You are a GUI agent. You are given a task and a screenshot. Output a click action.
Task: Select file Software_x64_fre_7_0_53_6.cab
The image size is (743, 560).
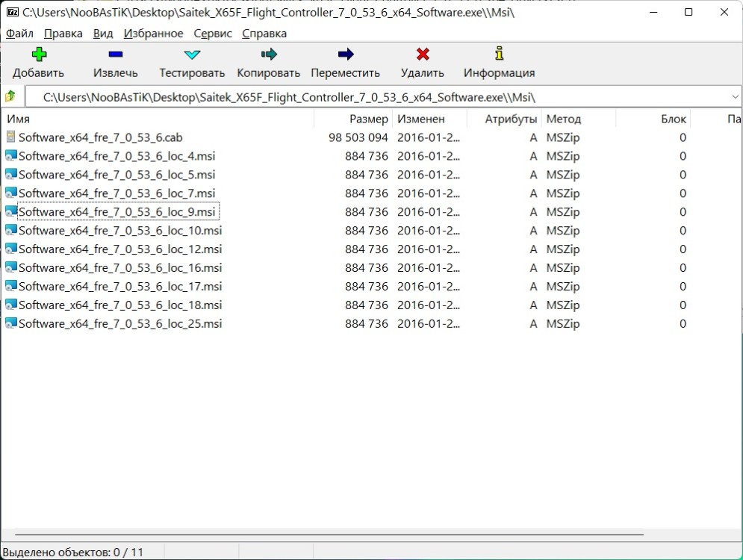point(101,137)
